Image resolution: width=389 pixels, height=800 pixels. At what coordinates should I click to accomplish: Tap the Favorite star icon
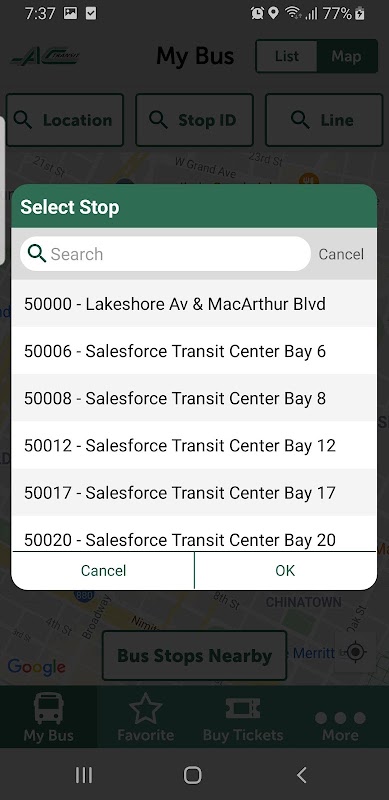145,708
